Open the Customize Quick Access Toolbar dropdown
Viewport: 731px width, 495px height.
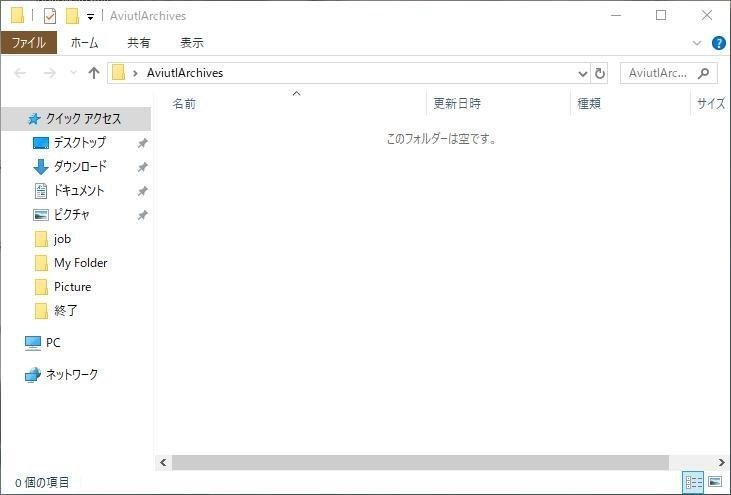pyautogui.click(x=90, y=17)
